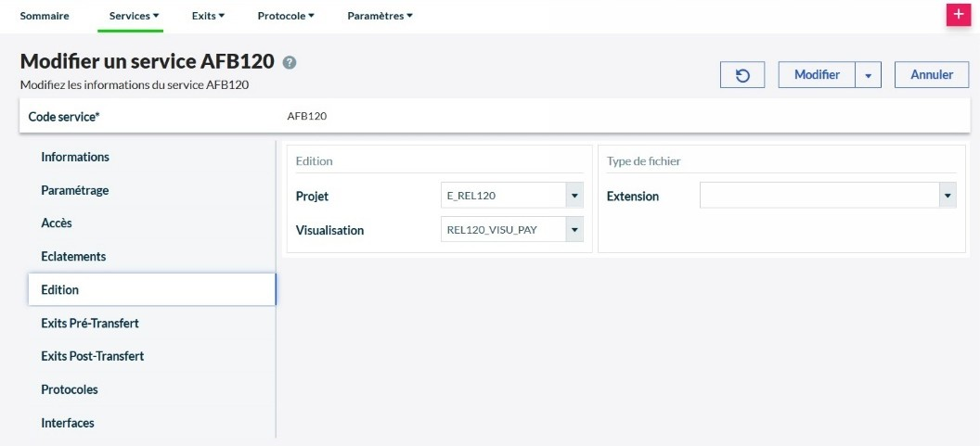Show the Eclatements section

coord(73,256)
